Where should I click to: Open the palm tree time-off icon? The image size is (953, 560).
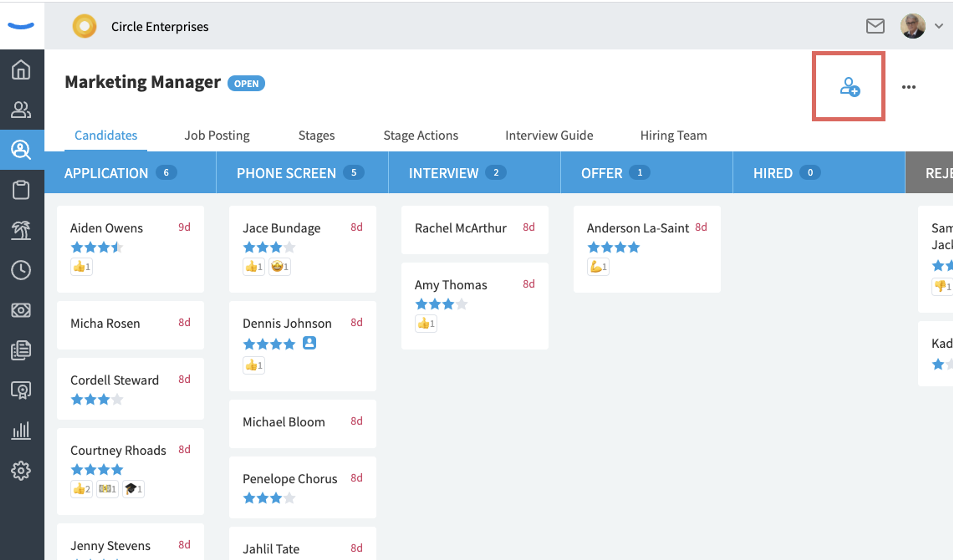(x=21, y=230)
